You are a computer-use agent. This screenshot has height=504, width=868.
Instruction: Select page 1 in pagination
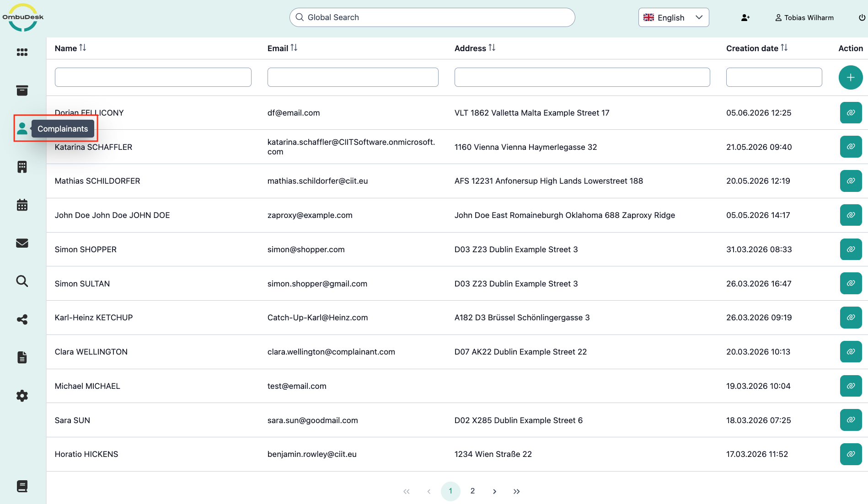click(x=450, y=491)
